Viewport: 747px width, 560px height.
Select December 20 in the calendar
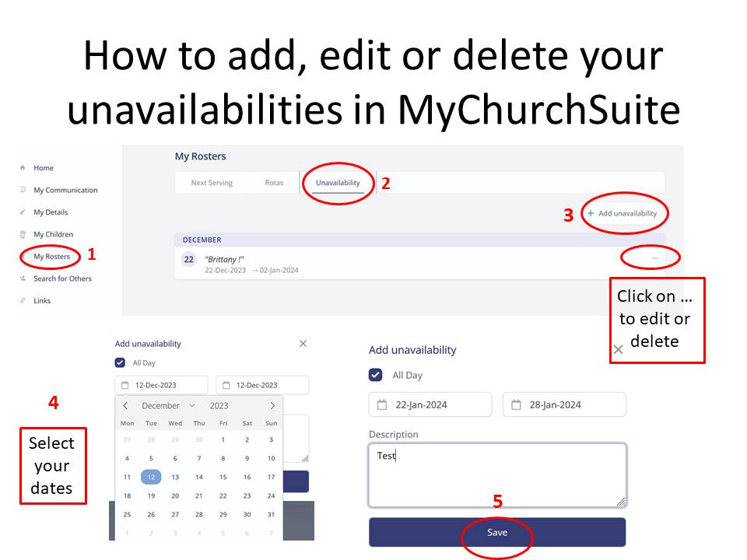[x=175, y=495]
